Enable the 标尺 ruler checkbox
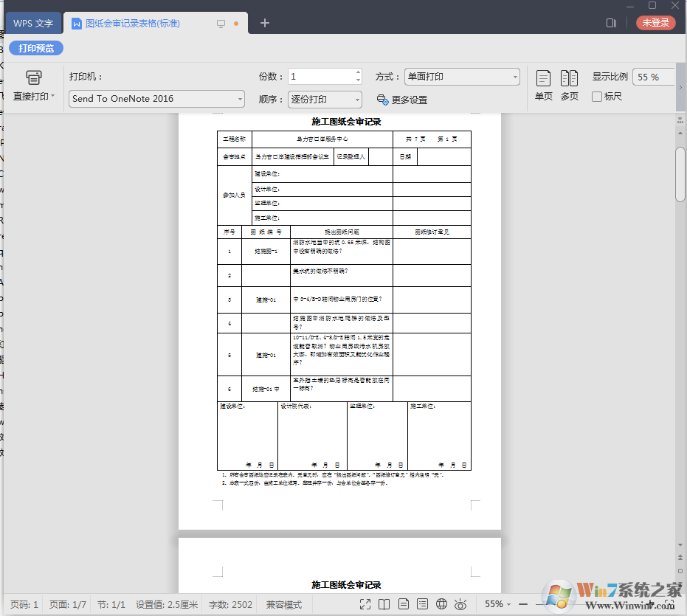The image size is (687, 616). (x=596, y=97)
